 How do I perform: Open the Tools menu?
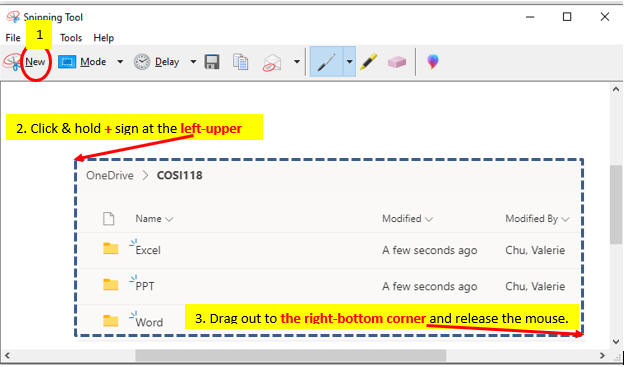71,38
